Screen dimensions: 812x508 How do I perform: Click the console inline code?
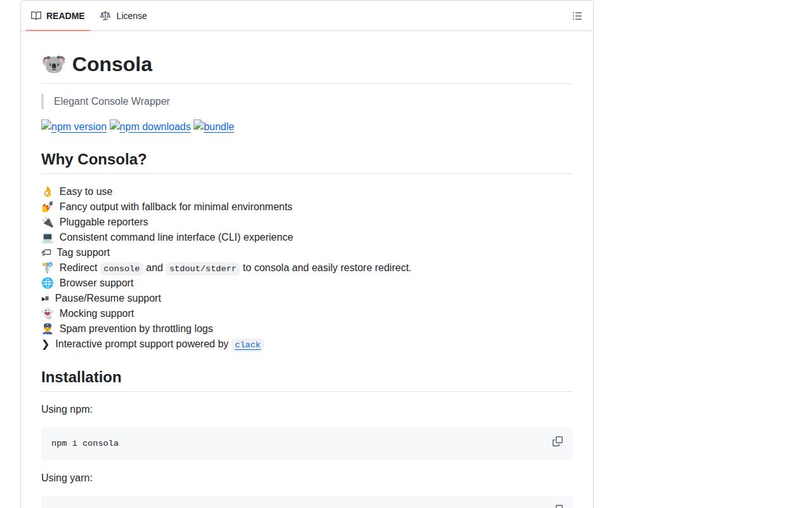pos(122,268)
